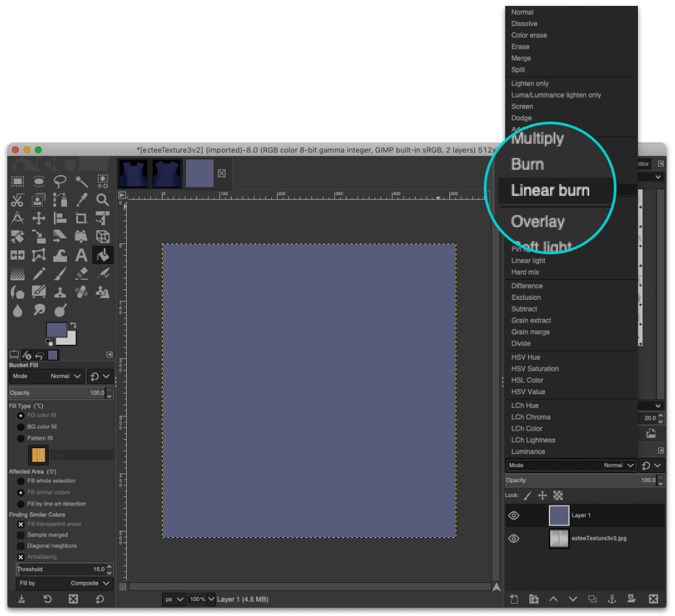Select the Text tool

pyautogui.click(x=81, y=255)
